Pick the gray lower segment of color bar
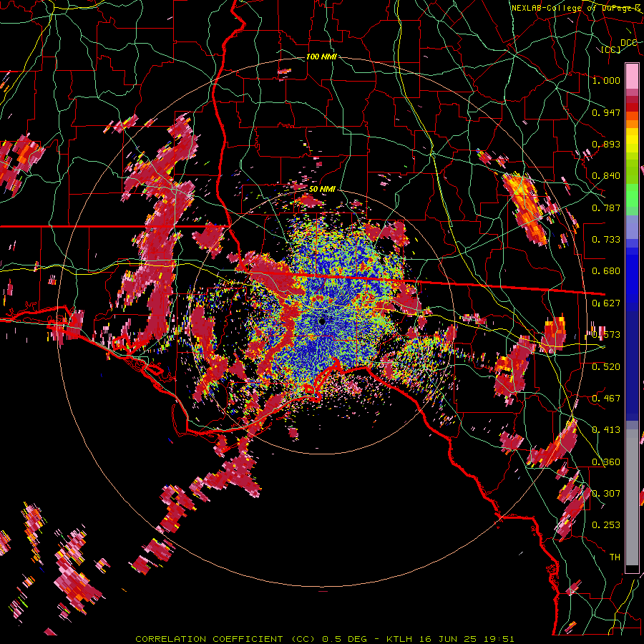This screenshot has width=644, height=644. 632,497
